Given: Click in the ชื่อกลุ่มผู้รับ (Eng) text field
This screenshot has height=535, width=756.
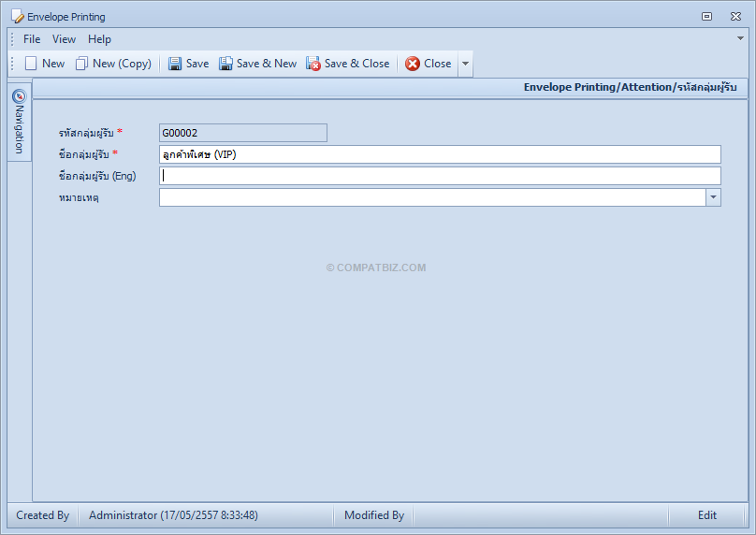Looking at the screenshot, I should (440, 176).
